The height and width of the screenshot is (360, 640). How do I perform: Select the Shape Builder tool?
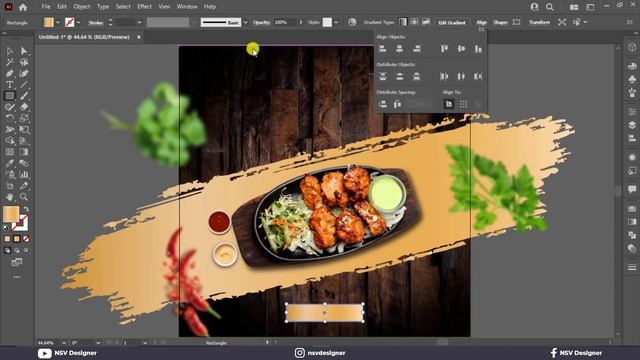click(10, 141)
